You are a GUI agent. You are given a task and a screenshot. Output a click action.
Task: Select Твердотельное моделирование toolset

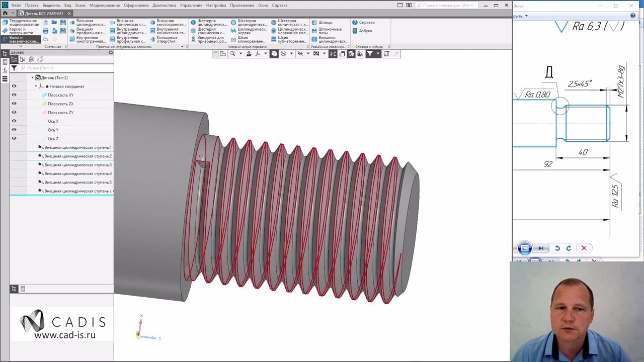point(20,23)
